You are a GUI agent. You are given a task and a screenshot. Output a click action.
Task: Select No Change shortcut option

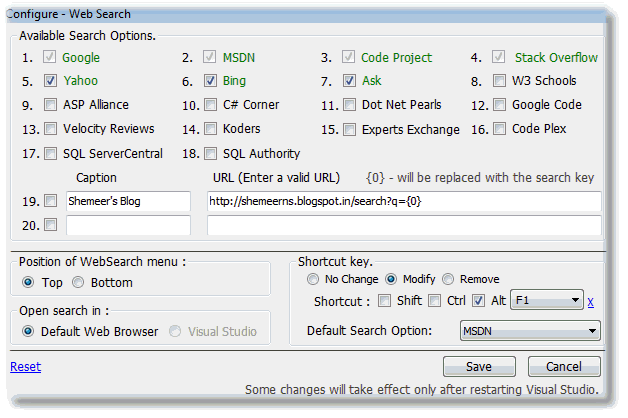tap(313, 279)
